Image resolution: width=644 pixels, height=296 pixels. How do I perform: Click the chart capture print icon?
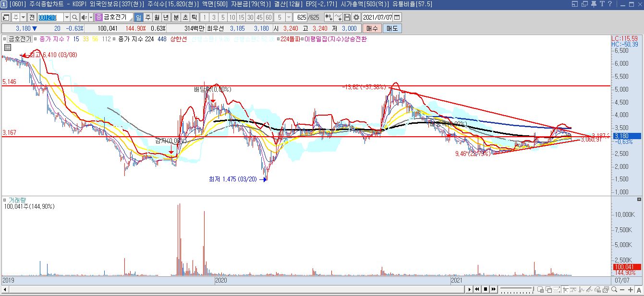click(606, 289)
